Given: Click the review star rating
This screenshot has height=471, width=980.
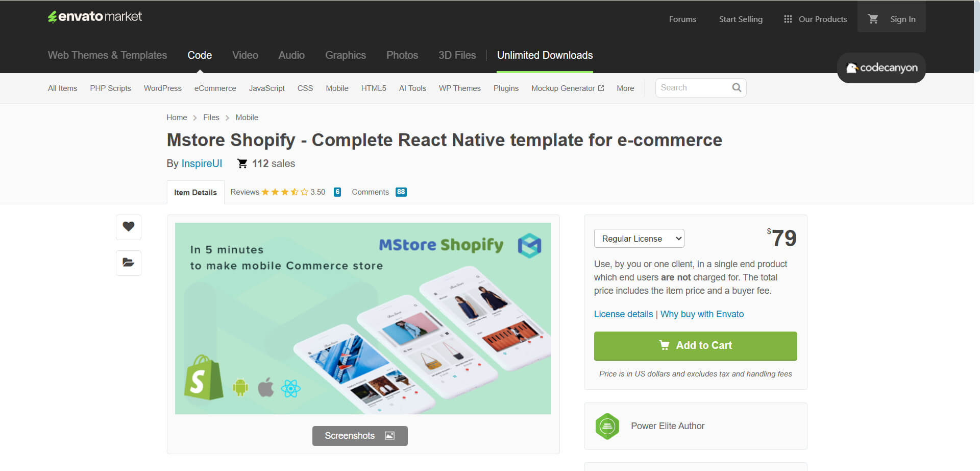Looking at the screenshot, I should pos(285,192).
